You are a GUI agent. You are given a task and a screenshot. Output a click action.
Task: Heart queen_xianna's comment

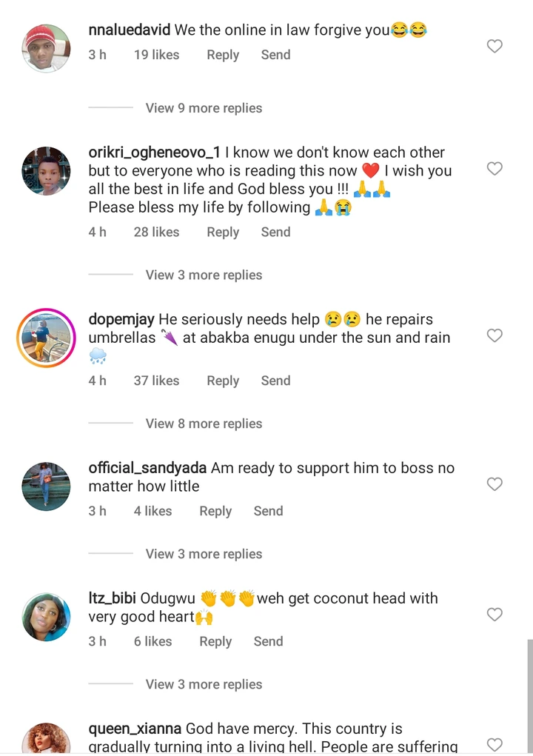495,744
